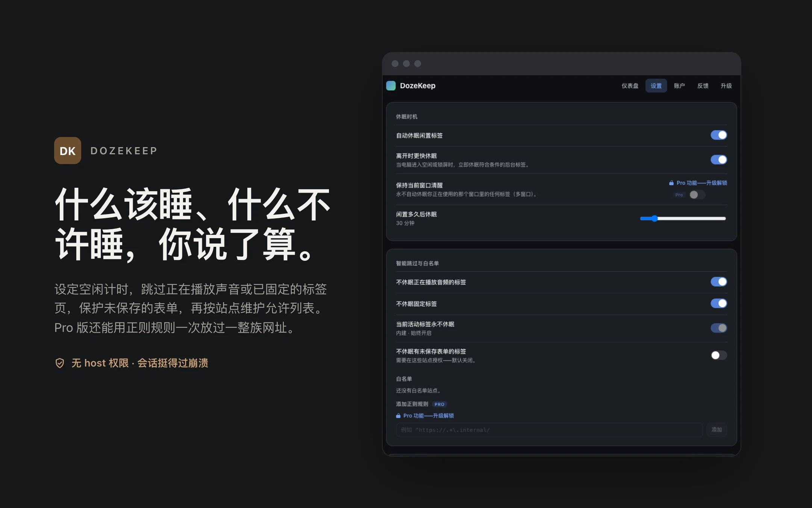Click the 闲置多久后休眠 slider track
This screenshot has height=508, width=812.
683,219
